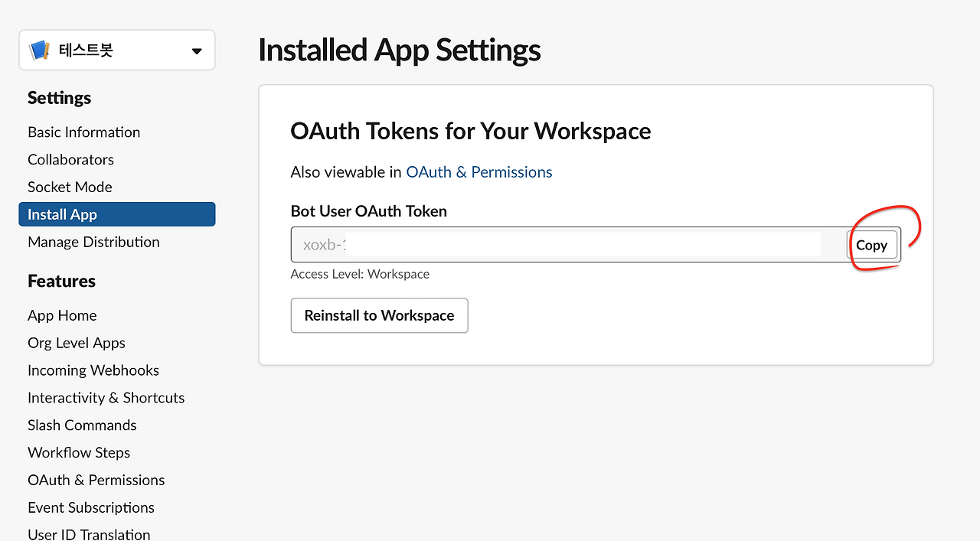
Task: Open User ID Translation page
Action: coord(89,534)
